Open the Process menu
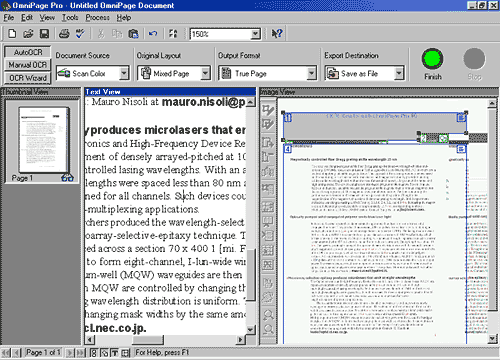This screenshot has height=360, width=500. [97, 18]
